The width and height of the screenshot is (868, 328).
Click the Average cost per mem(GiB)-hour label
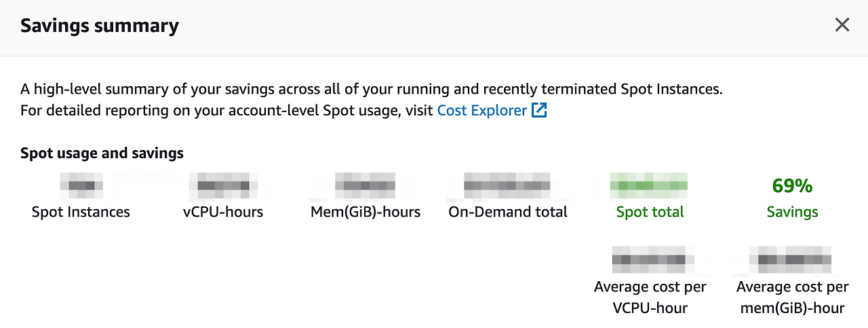(793, 297)
